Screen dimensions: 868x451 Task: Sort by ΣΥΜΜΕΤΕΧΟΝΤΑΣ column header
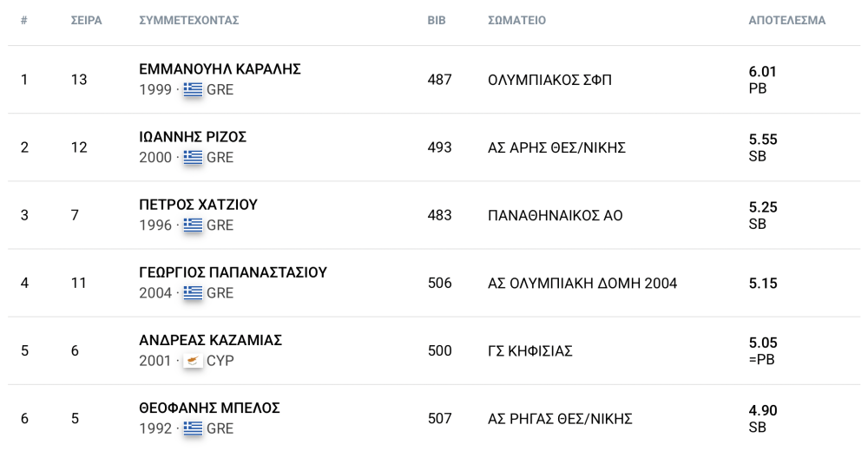coord(188,21)
